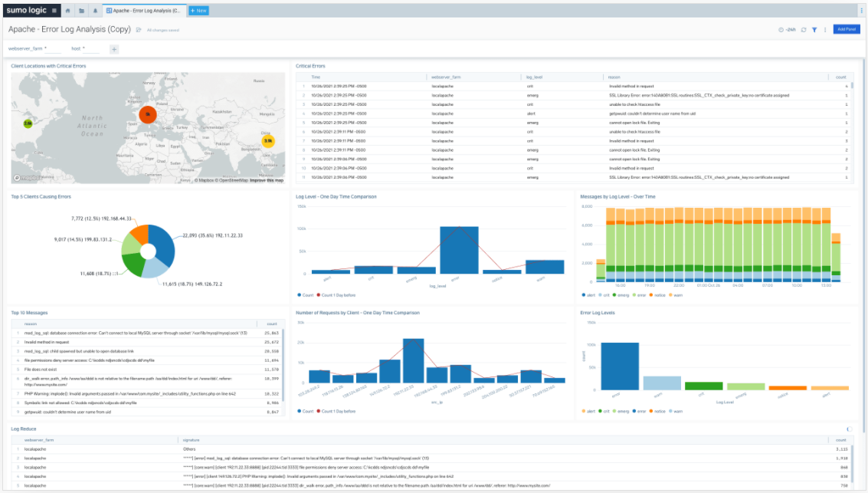Screen dimensions: 868x493
Task: Click the Client Locations with Critical Errors title
Action: click(x=48, y=66)
